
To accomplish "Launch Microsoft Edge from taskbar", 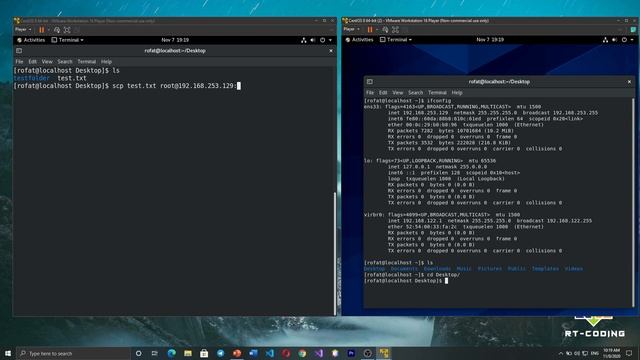I will point(171,353).
